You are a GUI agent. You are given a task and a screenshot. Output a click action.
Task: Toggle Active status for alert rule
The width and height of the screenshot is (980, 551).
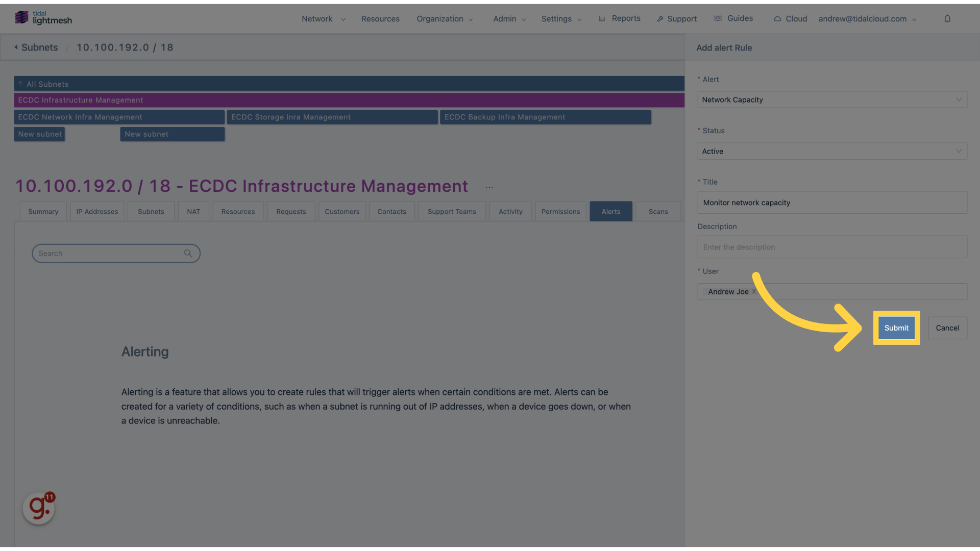click(x=832, y=151)
